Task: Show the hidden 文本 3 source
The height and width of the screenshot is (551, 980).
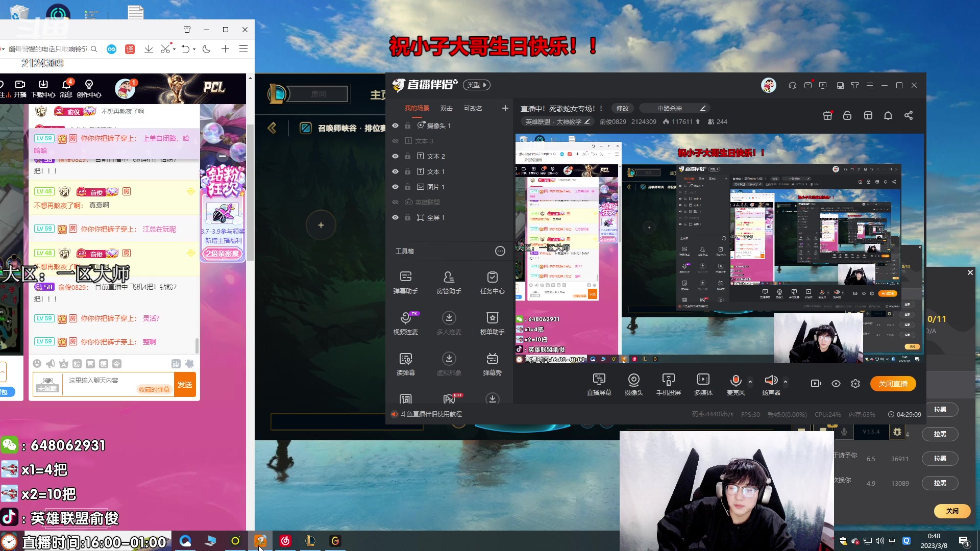Action: pyautogui.click(x=395, y=141)
